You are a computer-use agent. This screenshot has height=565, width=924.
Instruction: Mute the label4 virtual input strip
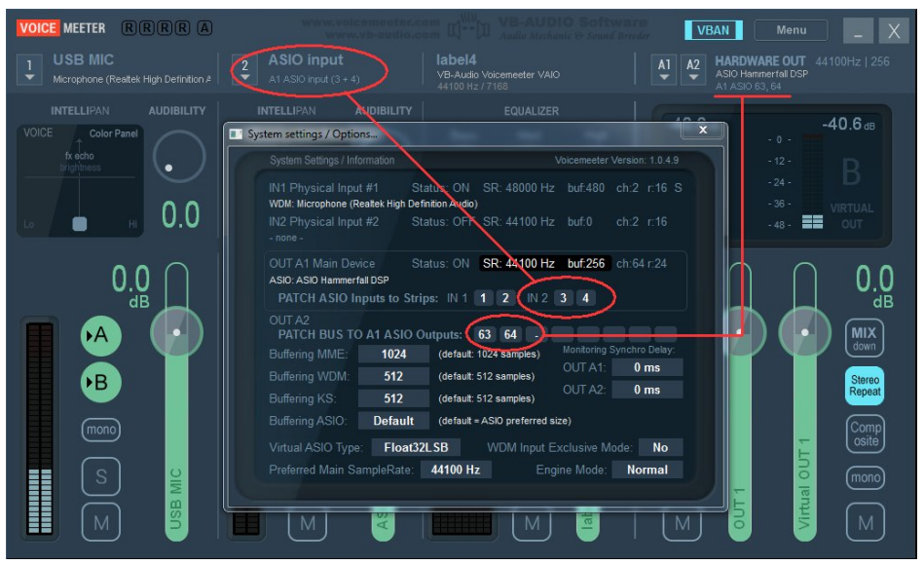coord(532,522)
